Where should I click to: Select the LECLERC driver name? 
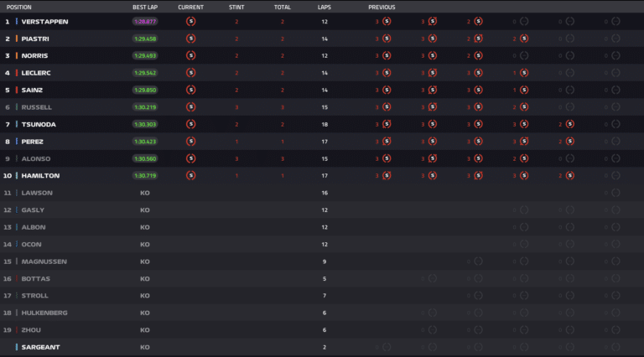[36, 73]
